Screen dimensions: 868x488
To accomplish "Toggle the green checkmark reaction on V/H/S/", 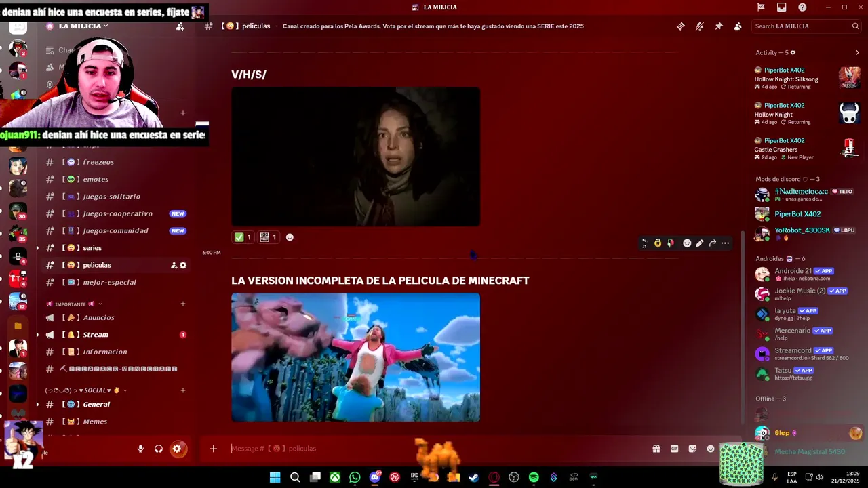I will click(243, 237).
